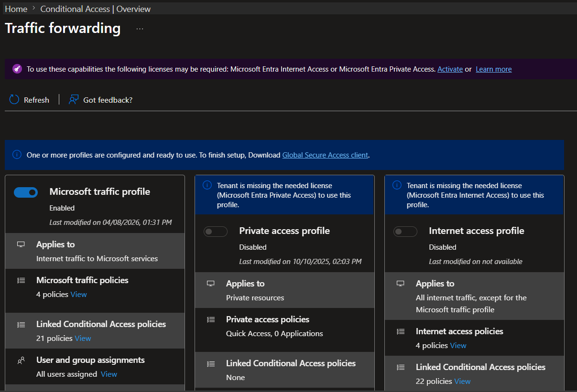This screenshot has width=577, height=392.
Task: Click the Refresh button label
Action: click(36, 100)
